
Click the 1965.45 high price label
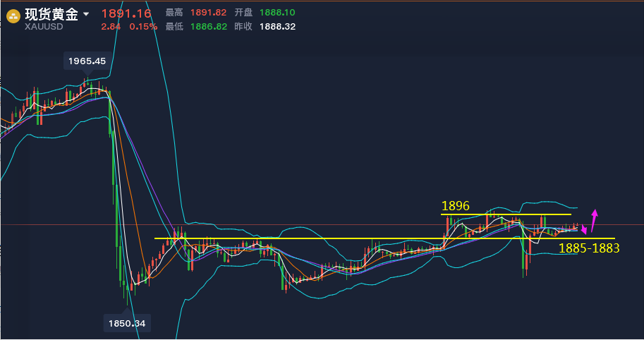tap(87, 61)
